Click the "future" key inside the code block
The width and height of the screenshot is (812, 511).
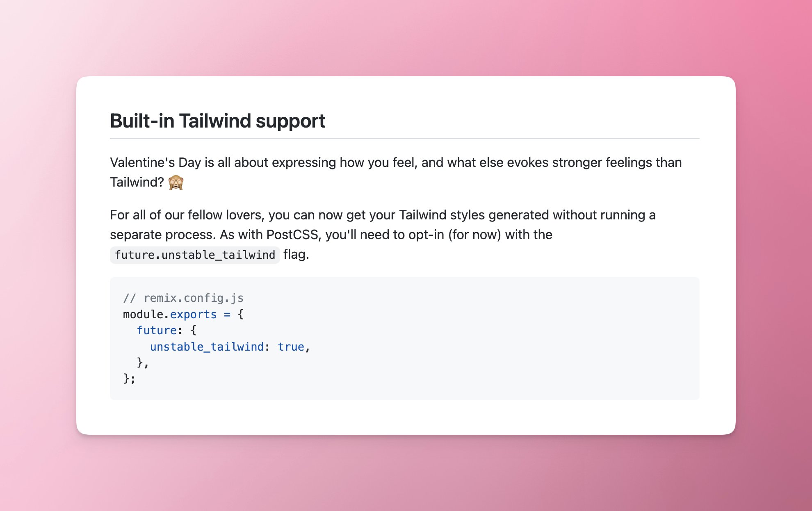pyautogui.click(x=157, y=331)
